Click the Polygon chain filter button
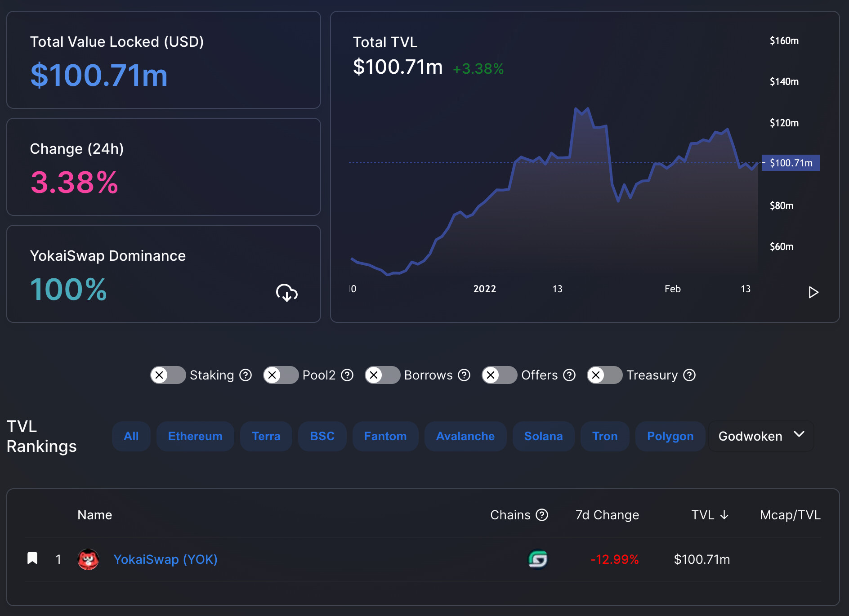The height and width of the screenshot is (616, 849). [670, 436]
